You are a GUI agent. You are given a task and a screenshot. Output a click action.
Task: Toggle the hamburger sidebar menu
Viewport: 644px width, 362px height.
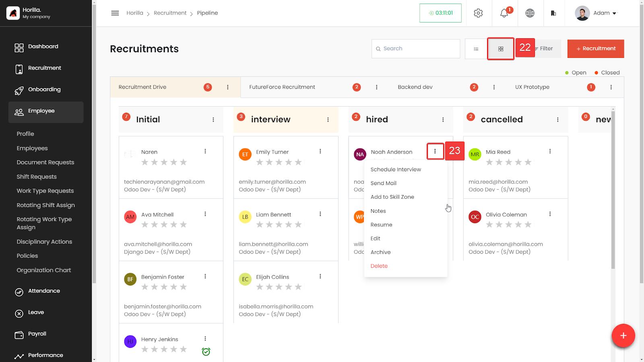[x=115, y=13]
